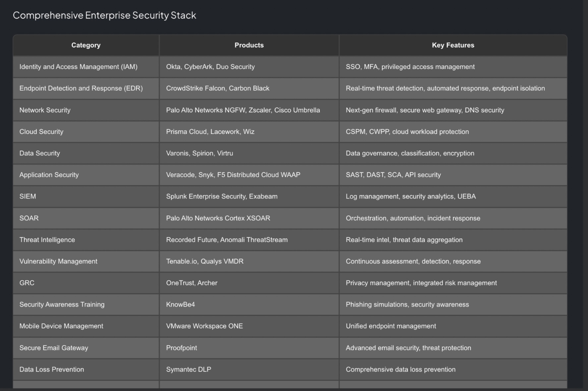Click Next-gen firewall, secure web gateway cell
The image size is (588, 391).
click(453, 110)
